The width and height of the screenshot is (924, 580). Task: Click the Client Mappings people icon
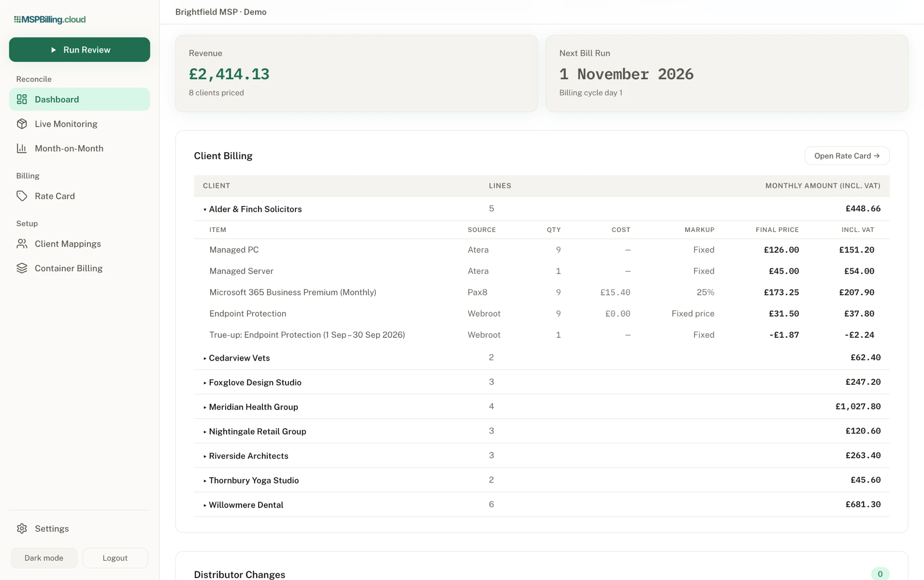(x=22, y=244)
